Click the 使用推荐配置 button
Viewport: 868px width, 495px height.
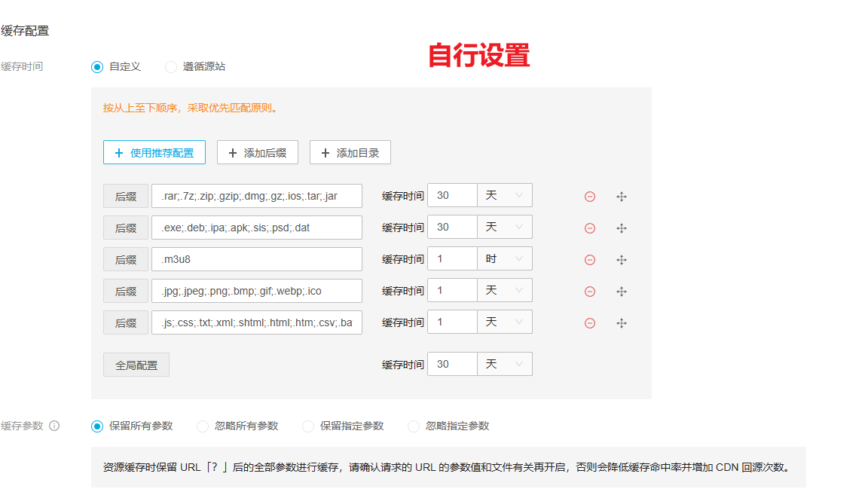(154, 153)
